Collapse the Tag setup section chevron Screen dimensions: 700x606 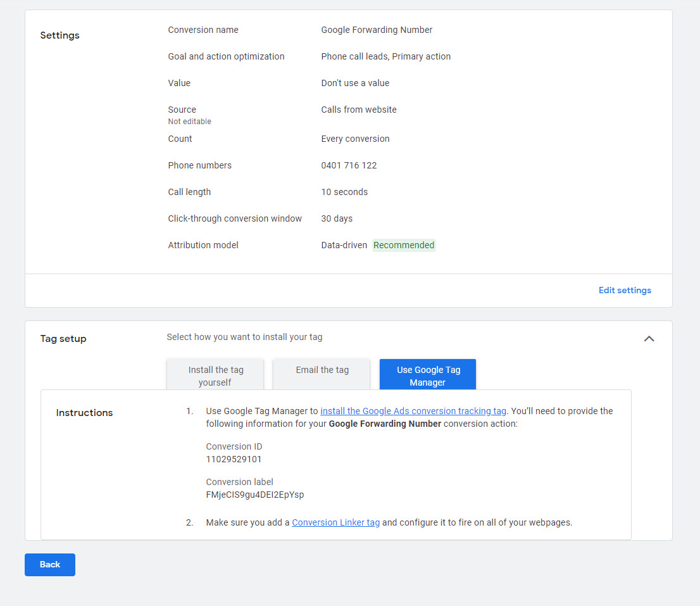click(x=649, y=339)
